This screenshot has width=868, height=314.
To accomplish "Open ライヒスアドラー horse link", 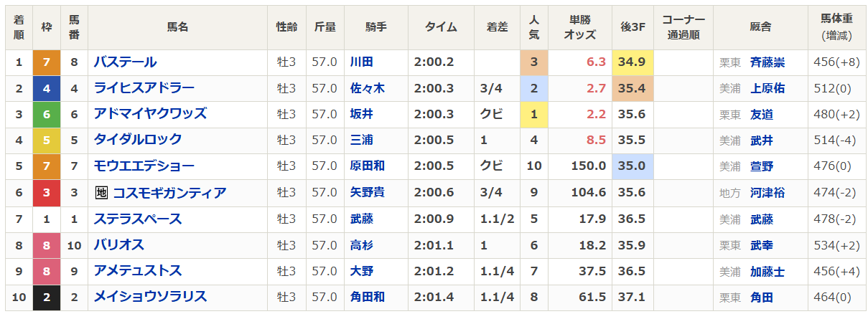I will click(x=144, y=88).
